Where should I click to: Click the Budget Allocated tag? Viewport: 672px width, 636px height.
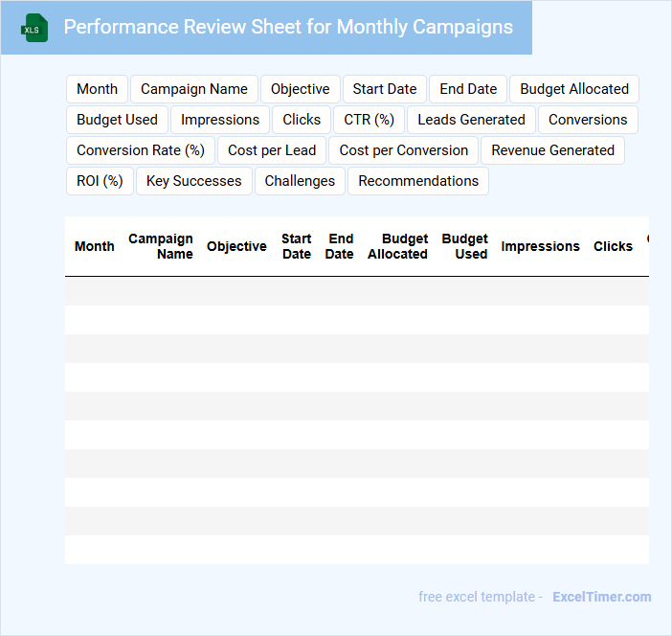(x=573, y=89)
